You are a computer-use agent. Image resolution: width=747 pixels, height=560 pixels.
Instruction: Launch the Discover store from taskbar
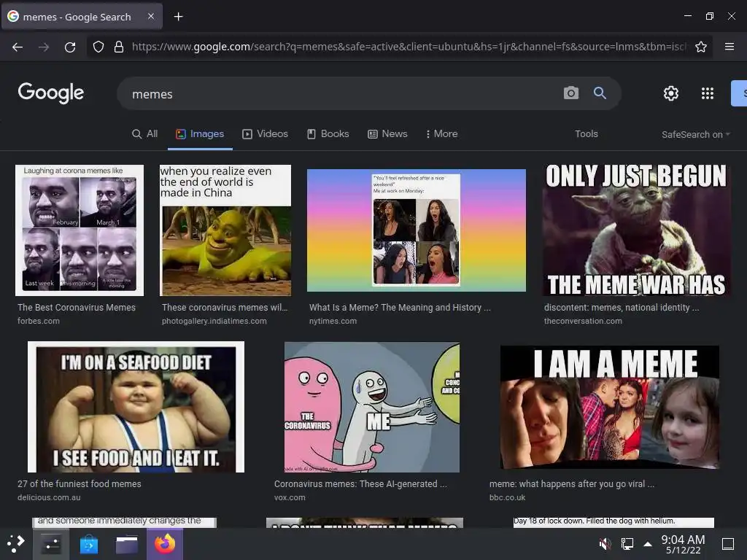[88, 544]
